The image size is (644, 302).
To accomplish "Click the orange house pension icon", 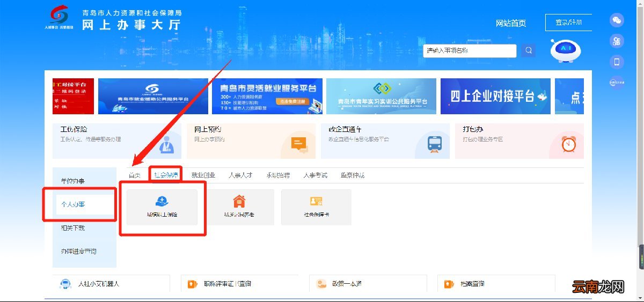I will click(239, 201).
